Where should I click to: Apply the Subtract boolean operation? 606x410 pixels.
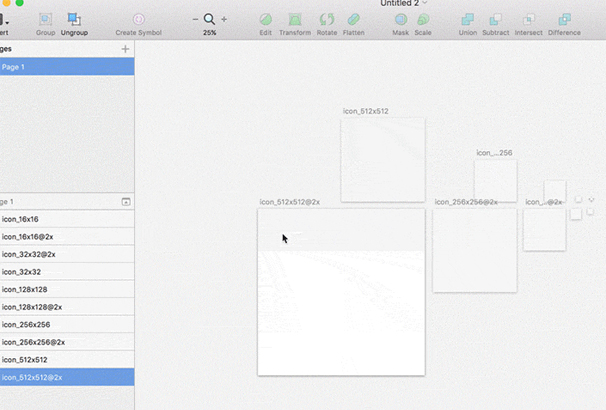click(x=495, y=20)
